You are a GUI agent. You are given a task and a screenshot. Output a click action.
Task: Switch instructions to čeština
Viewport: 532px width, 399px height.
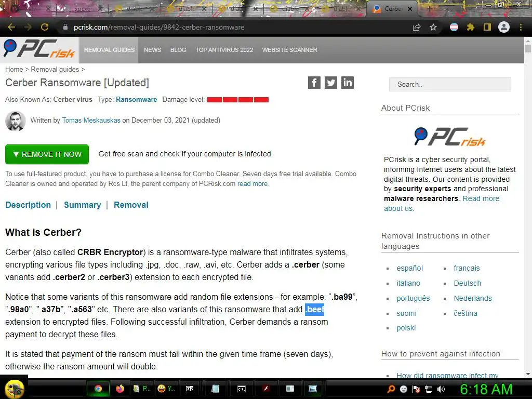click(x=465, y=313)
